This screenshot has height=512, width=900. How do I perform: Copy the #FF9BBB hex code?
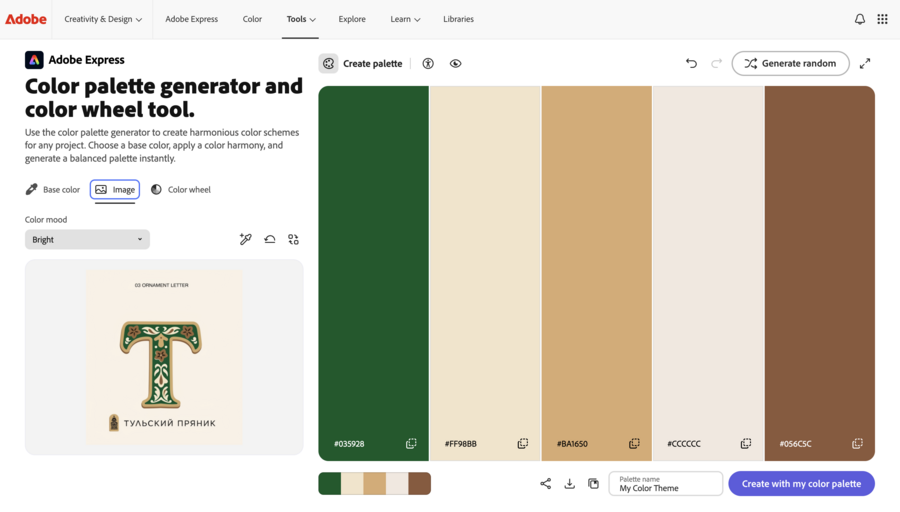click(x=522, y=443)
